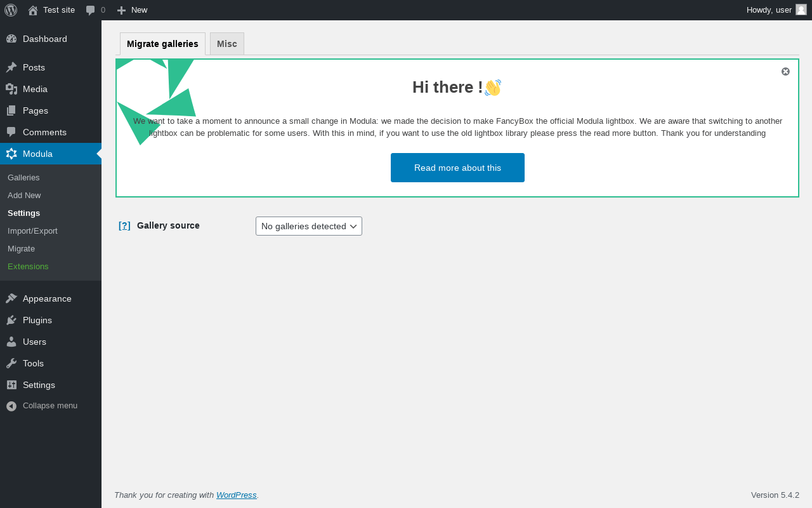Click the comment count 0 in admin bar

[x=103, y=10]
